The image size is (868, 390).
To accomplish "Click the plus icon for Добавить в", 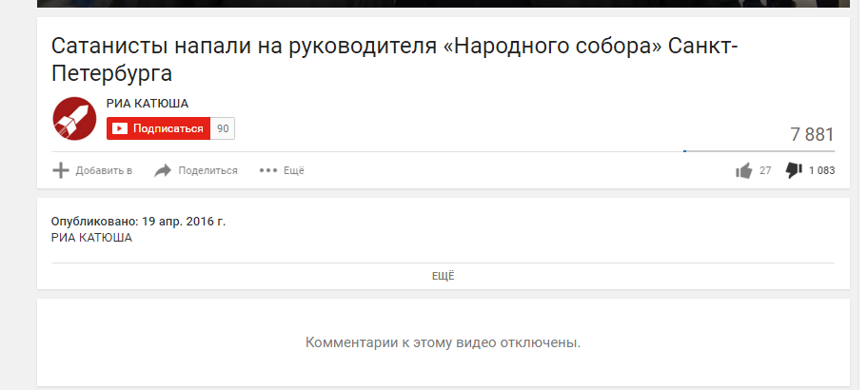I will [x=60, y=170].
